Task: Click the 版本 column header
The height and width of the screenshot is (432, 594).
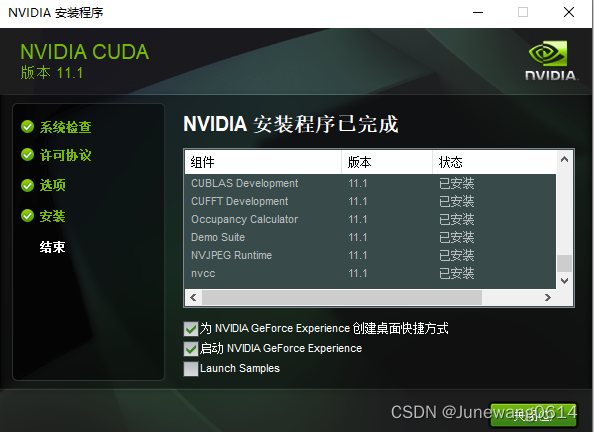Action: (387, 162)
